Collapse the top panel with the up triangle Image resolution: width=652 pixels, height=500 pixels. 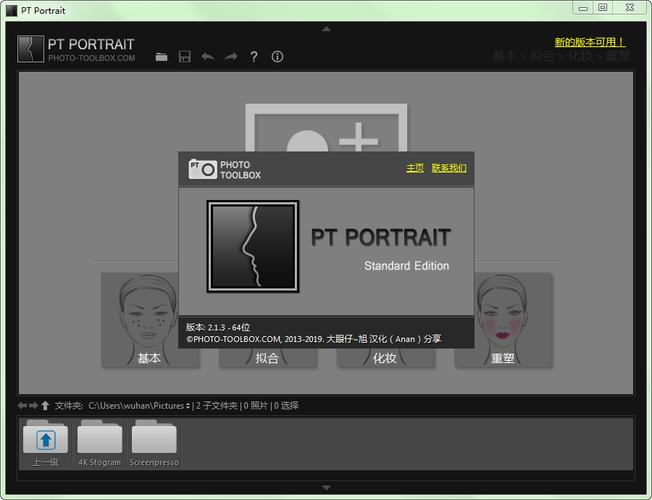tap(326, 29)
